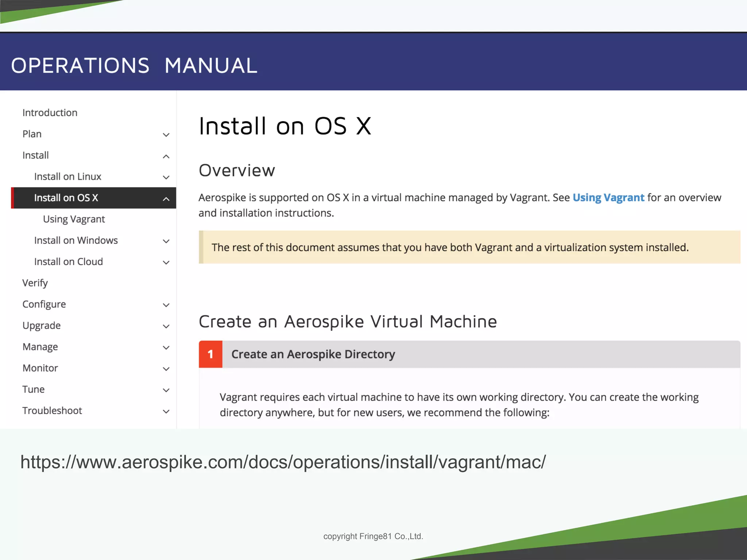This screenshot has height=560, width=747.
Task: Open the Configure section
Action: 44,304
